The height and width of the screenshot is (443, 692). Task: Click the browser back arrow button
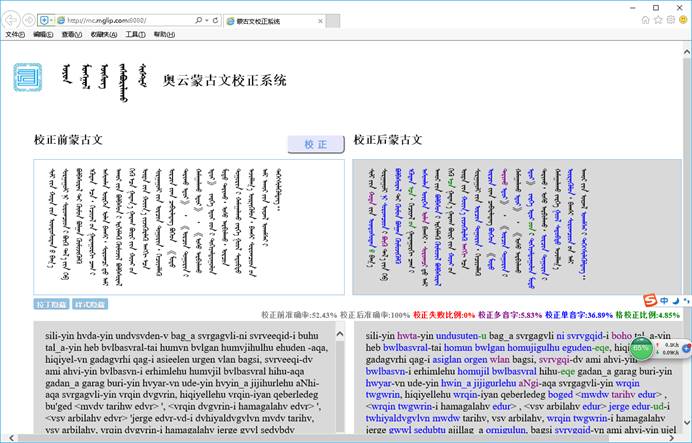14,19
